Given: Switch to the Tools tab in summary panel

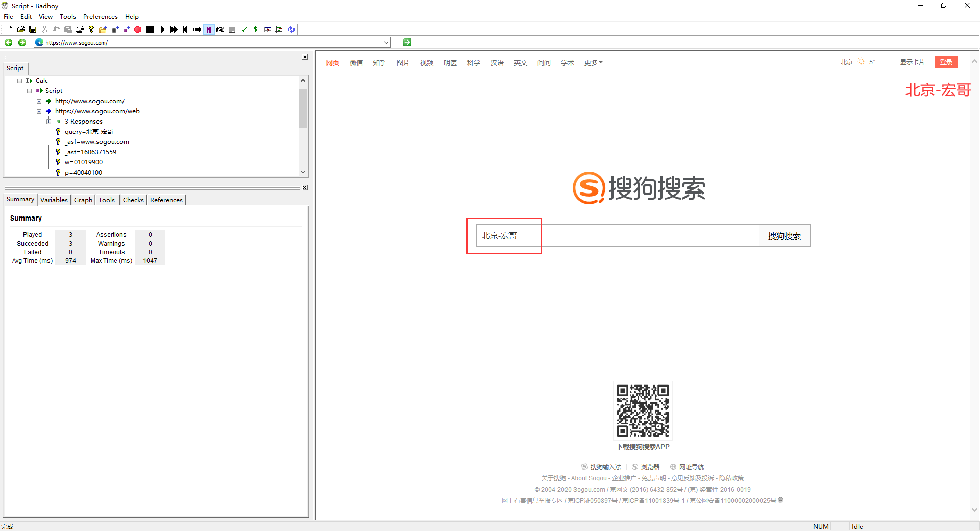Looking at the screenshot, I should (107, 200).
